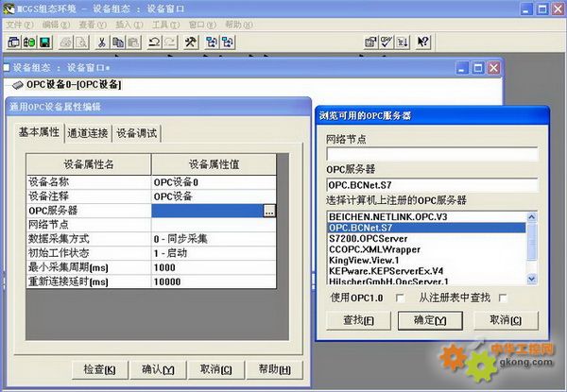
Task: Tick the 从注册表中查找 checkbox
Action: [501, 298]
